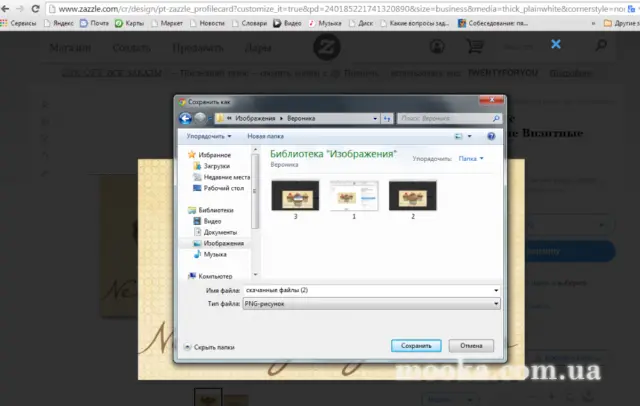Click the view mode icon in the toolbar
Screen dimensions: 640x406
[x=459, y=136]
